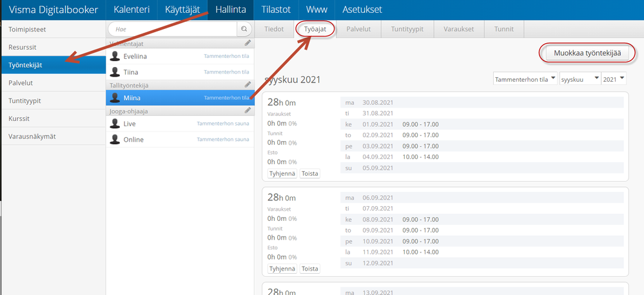Open the 2021 year dropdown
This screenshot has width=644, height=295.
tap(614, 79)
